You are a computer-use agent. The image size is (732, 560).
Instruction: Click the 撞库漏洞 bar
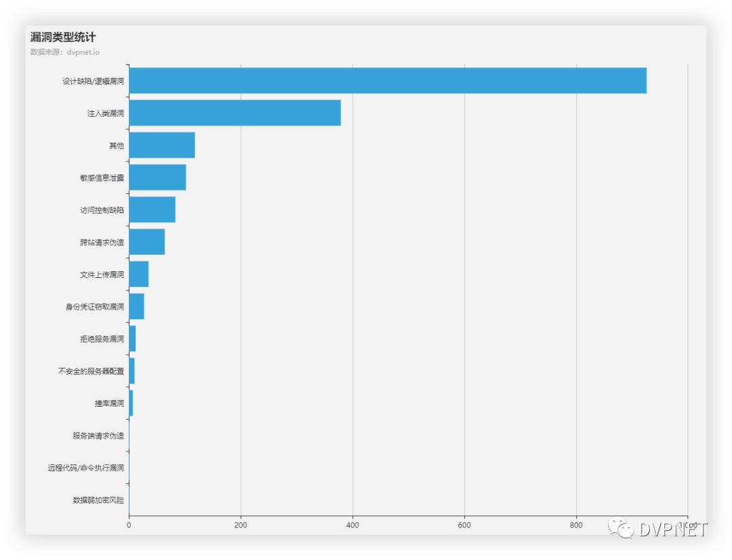pyautogui.click(x=131, y=403)
